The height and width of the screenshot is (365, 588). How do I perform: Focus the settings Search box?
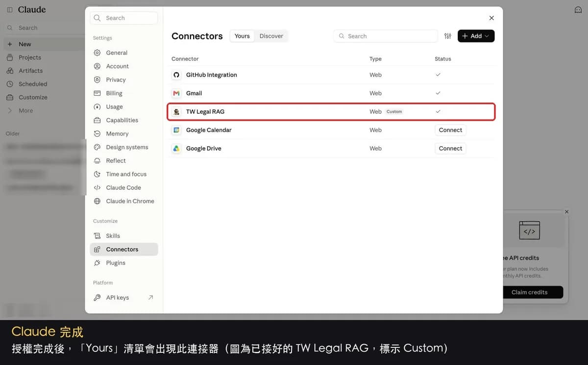124,18
